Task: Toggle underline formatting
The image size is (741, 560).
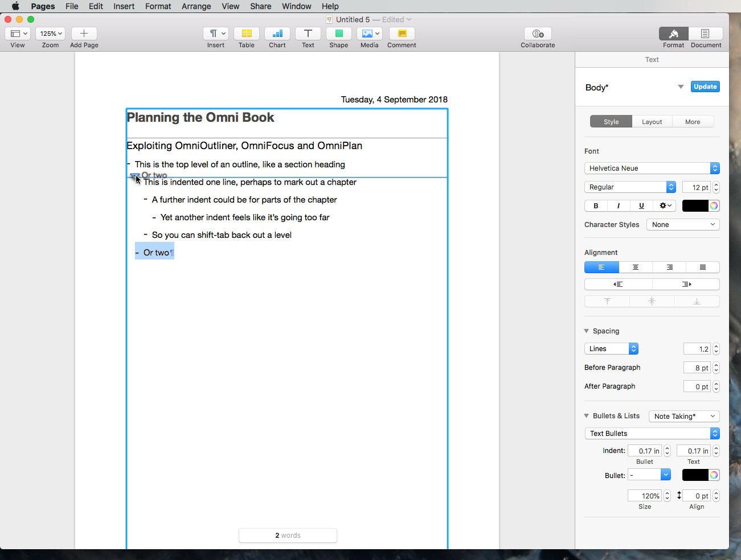Action: click(641, 205)
